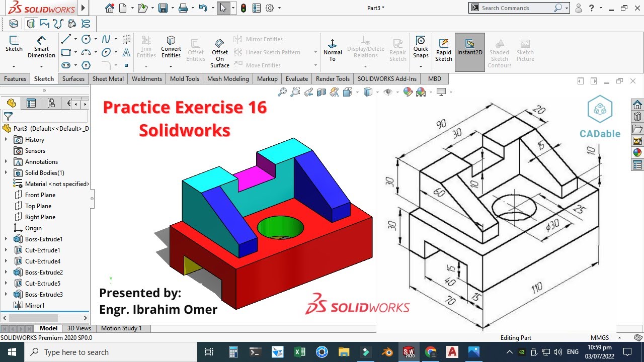Switch to the Render Tools tab
Screen dimensions: 644x362
[x=333, y=79]
